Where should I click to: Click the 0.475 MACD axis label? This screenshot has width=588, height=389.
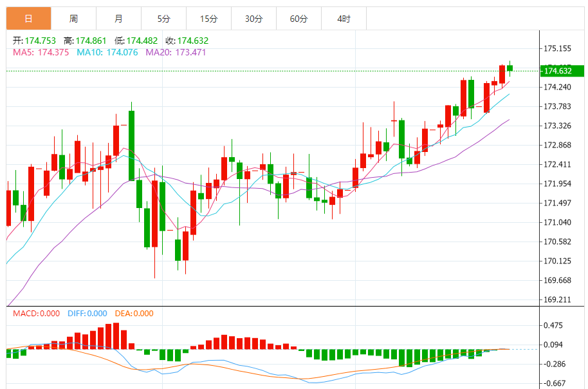click(553, 325)
